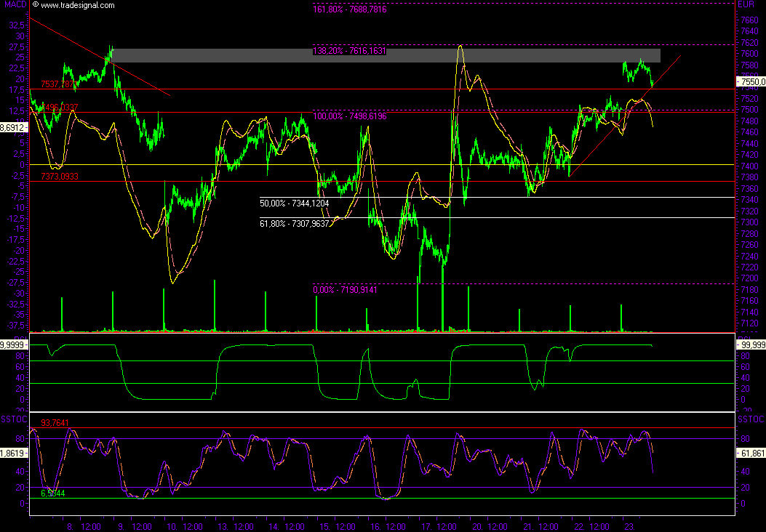Click the 7600 price scale value
Viewport: 766px width, 532px height.
point(749,54)
